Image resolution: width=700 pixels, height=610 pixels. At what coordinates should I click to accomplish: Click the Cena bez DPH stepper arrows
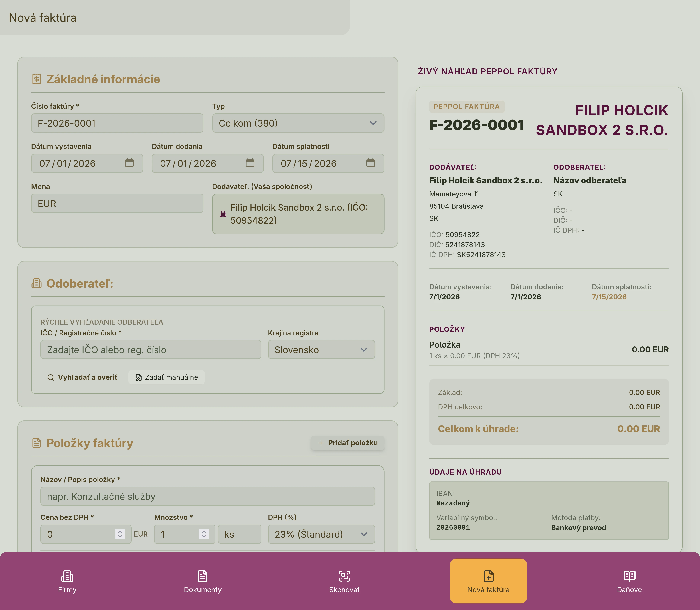pos(120,534)
